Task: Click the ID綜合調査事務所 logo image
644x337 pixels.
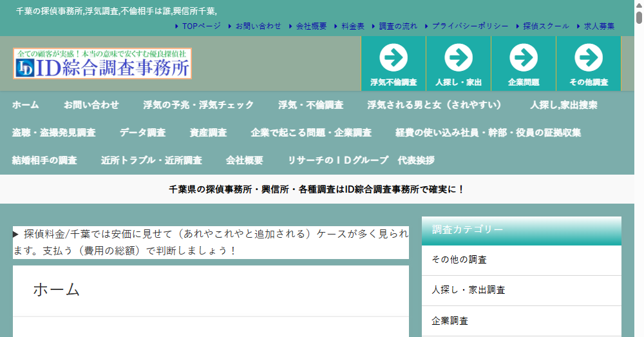Action: point(102,63)
